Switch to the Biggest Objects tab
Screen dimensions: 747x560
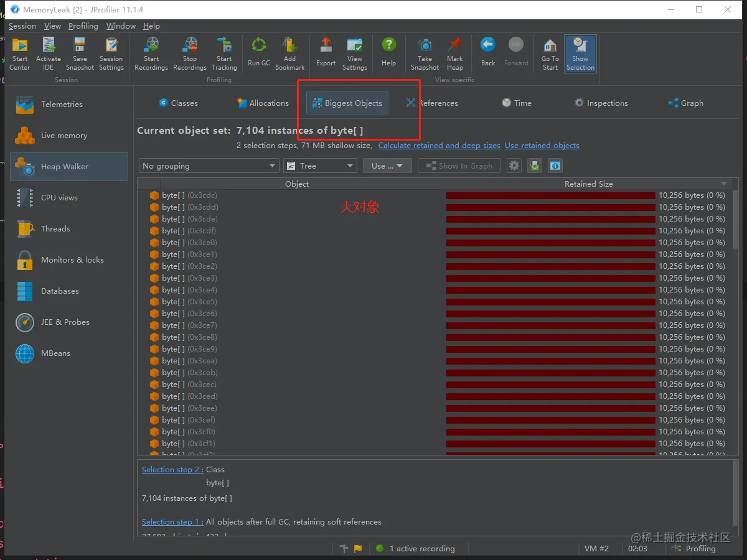coord(347,103)
